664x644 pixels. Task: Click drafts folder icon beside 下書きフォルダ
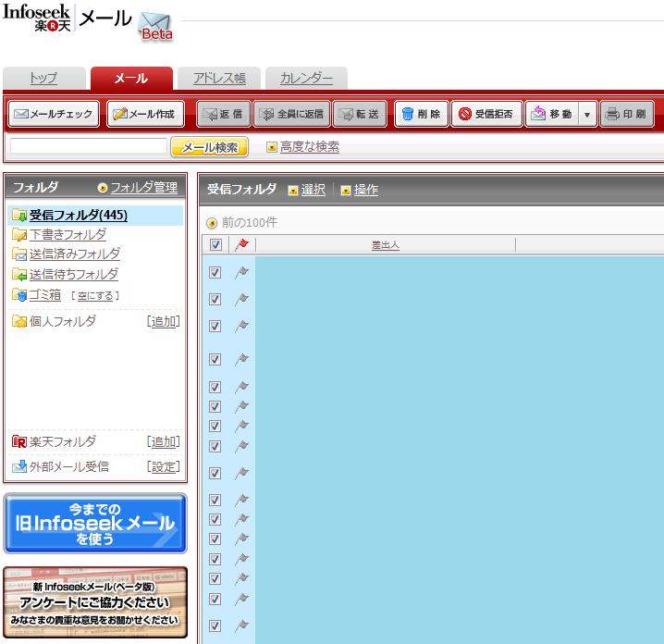coord(19,234)
